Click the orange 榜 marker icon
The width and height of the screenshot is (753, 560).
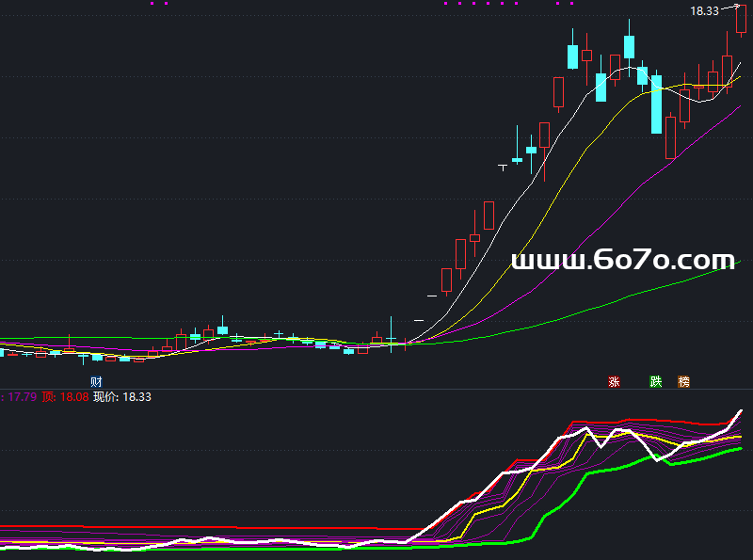tap(684, 381)
